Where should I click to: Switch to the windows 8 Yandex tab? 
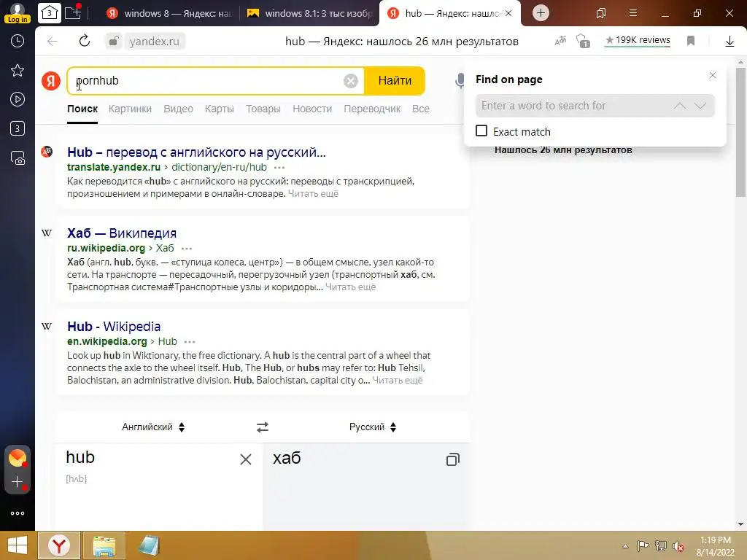pos(169,13)
